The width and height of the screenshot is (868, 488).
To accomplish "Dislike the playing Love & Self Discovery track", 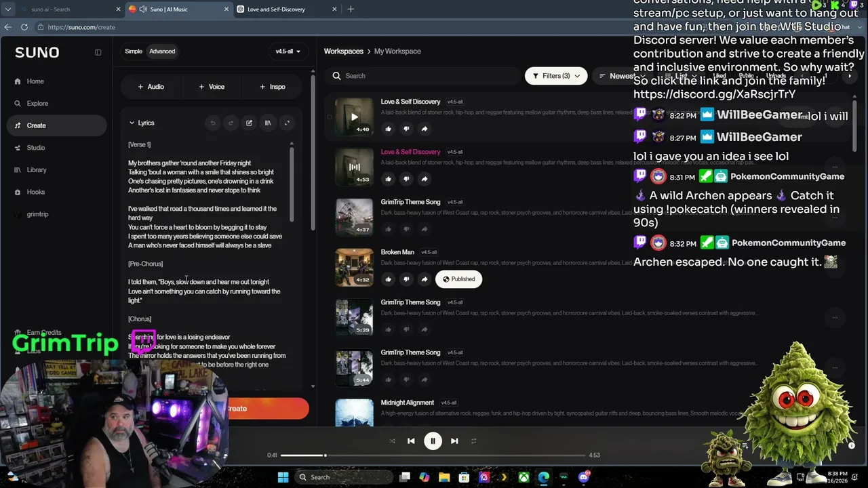I will tap(406, 179).
